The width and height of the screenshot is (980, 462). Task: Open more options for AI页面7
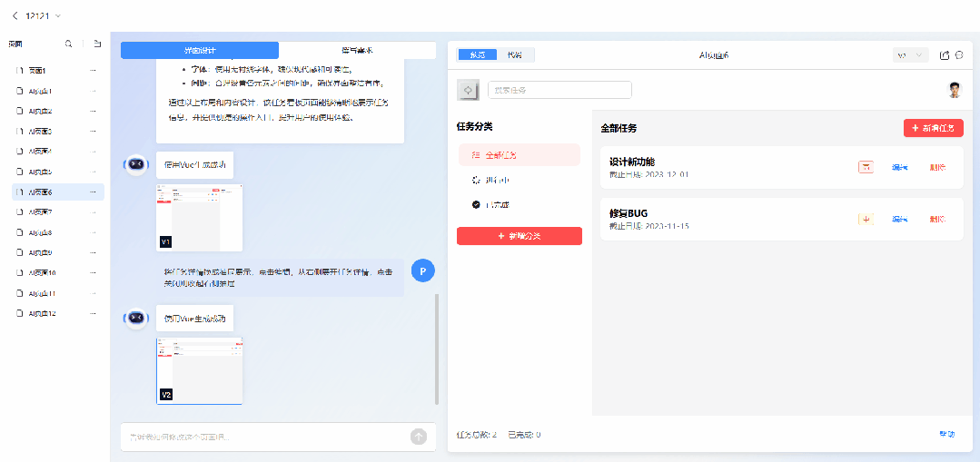[94, 211]
